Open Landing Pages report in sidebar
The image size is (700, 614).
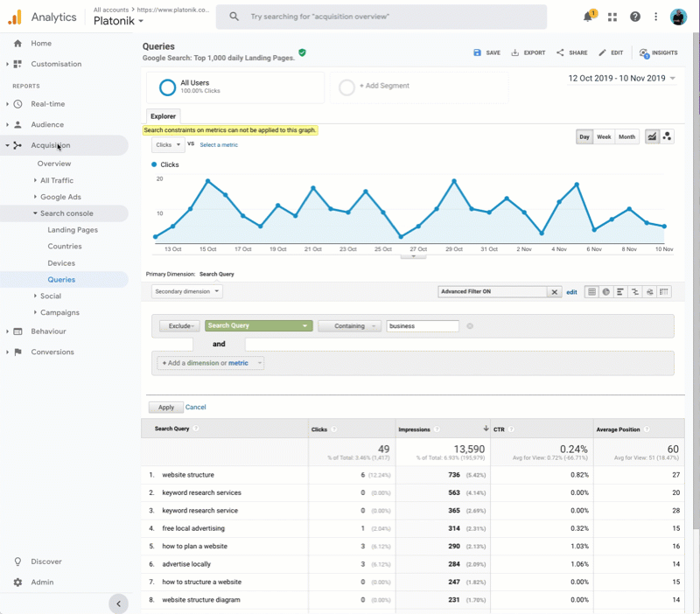point(73,230)
